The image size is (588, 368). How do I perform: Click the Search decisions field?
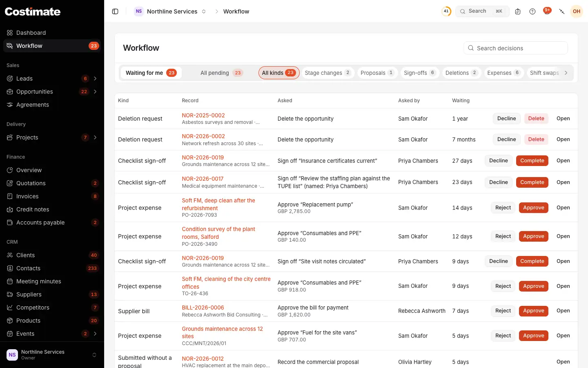[516, 48]
